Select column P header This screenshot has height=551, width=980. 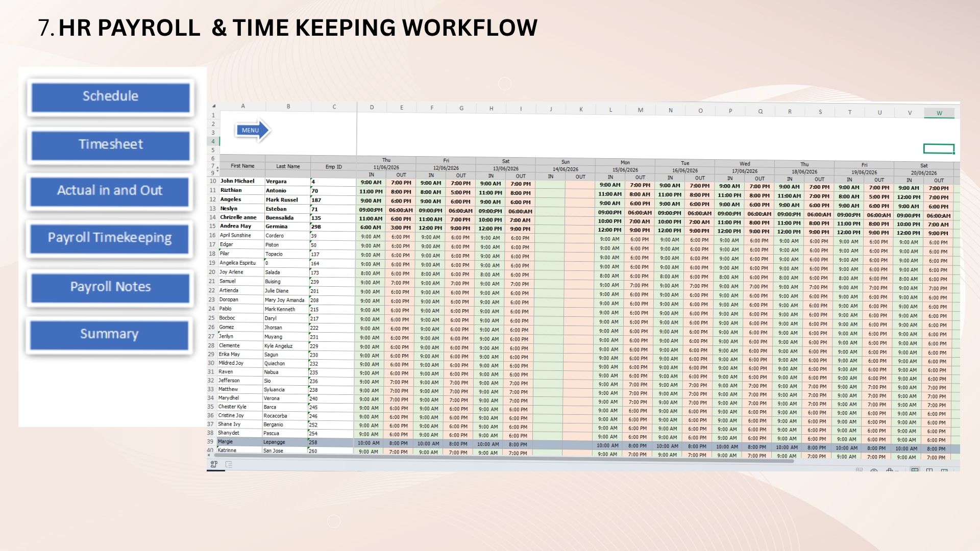click(x=730, y=111)
